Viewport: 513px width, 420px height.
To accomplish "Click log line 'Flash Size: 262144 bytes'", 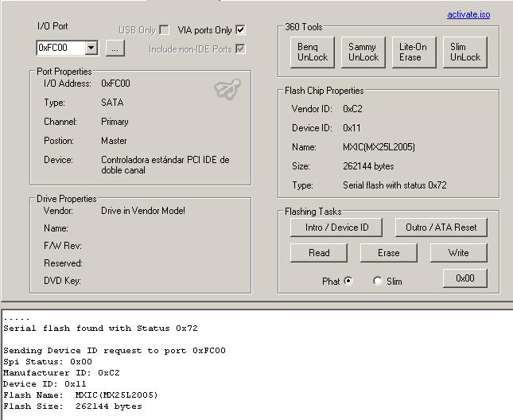I will click(x=72, y=406).
